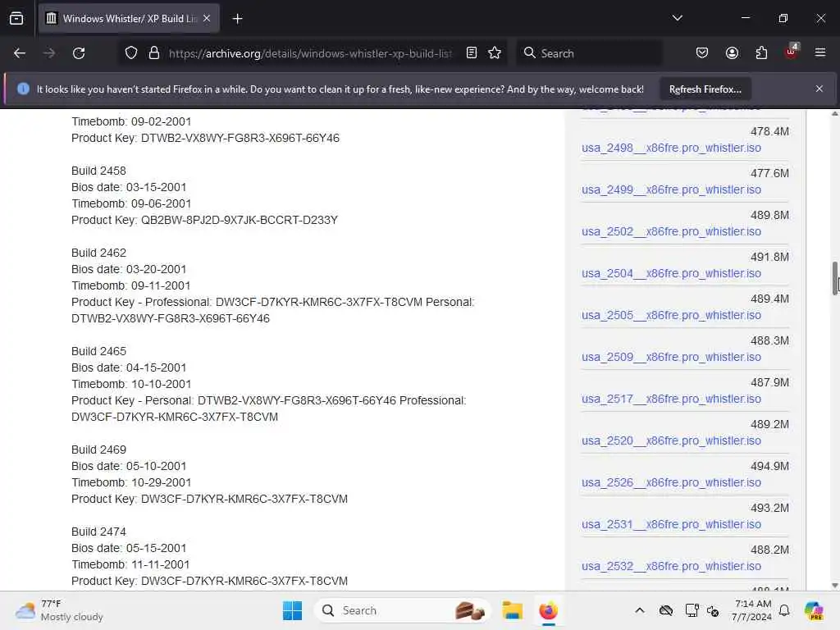Download usa_2509 whistler iso link

671,357
